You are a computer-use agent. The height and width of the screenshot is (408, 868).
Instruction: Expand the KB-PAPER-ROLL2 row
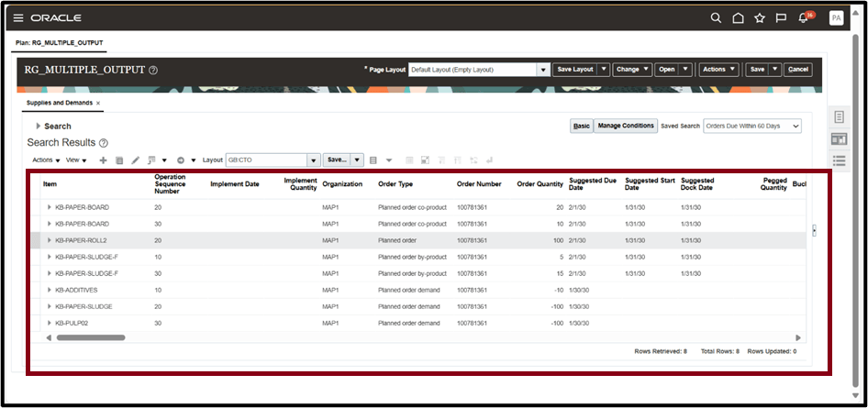tap(50, 240)
